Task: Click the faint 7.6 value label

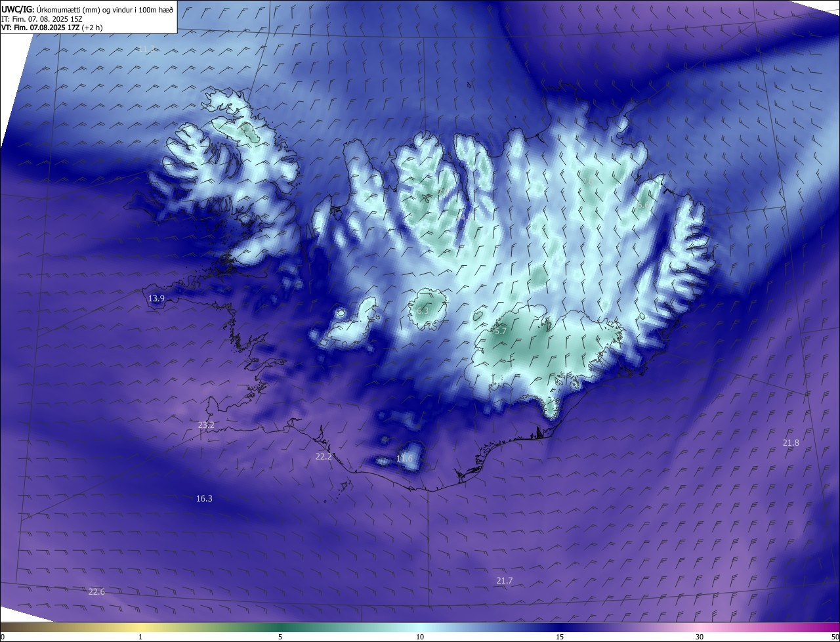Action: point(588,182)
